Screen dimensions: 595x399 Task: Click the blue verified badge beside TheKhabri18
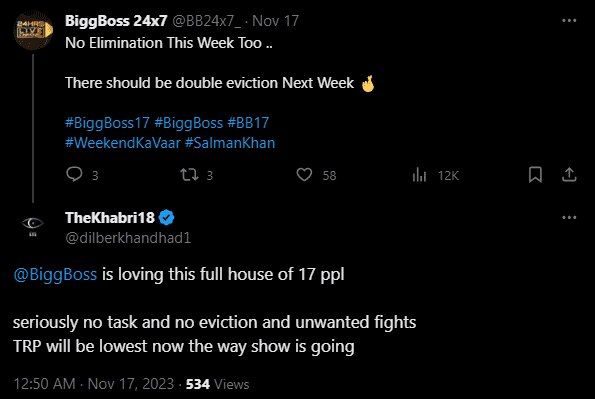click(x=166, y=218)
